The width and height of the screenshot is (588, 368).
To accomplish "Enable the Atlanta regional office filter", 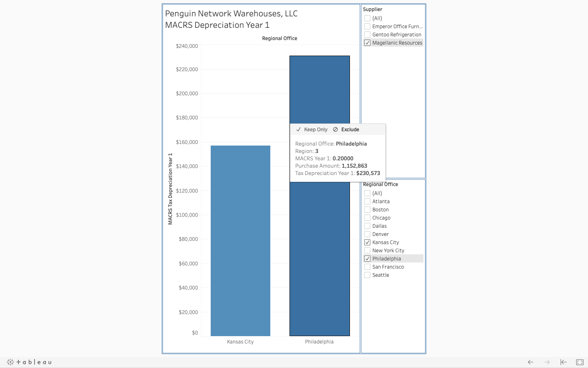I will click(367, 201).
